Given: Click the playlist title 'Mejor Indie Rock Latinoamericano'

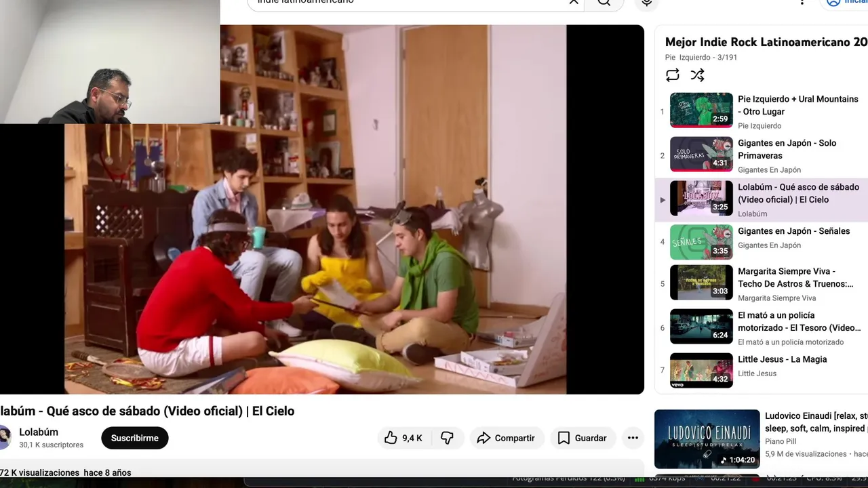Looking at the screenshot, I should [x=766, y=42].
